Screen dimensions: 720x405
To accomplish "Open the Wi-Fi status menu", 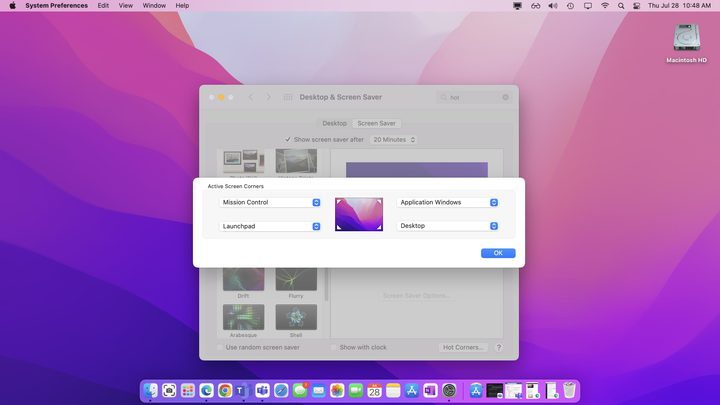I will (605, 6).
